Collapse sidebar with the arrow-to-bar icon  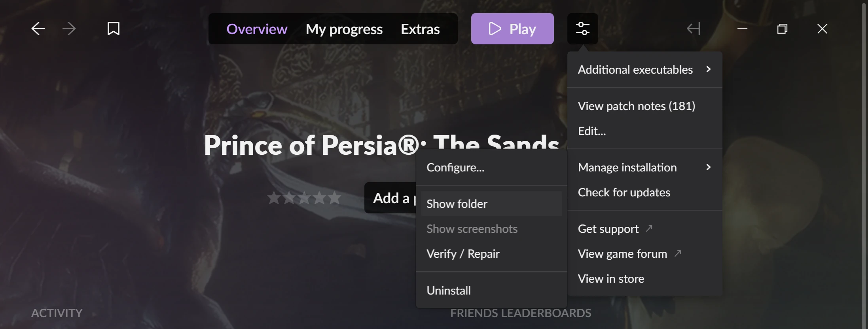[694, 29]
